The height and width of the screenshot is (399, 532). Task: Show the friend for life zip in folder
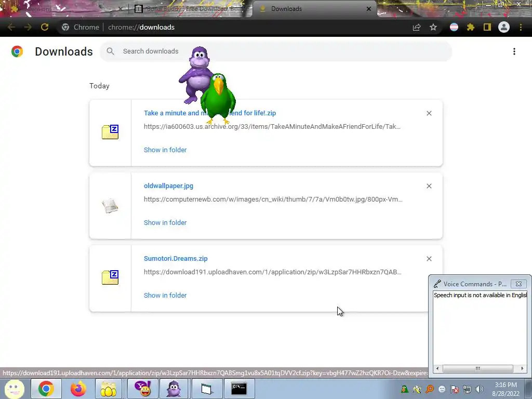coord(165,150)
